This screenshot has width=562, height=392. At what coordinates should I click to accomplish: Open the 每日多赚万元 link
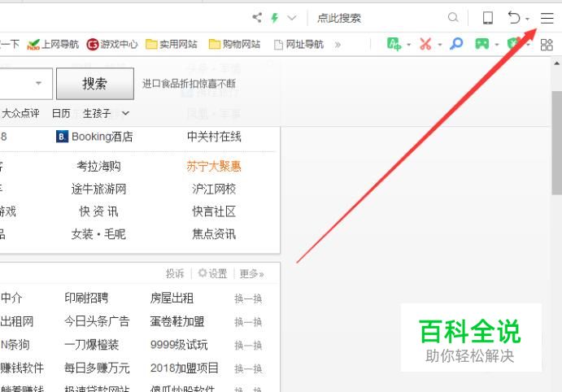point(97,368)
